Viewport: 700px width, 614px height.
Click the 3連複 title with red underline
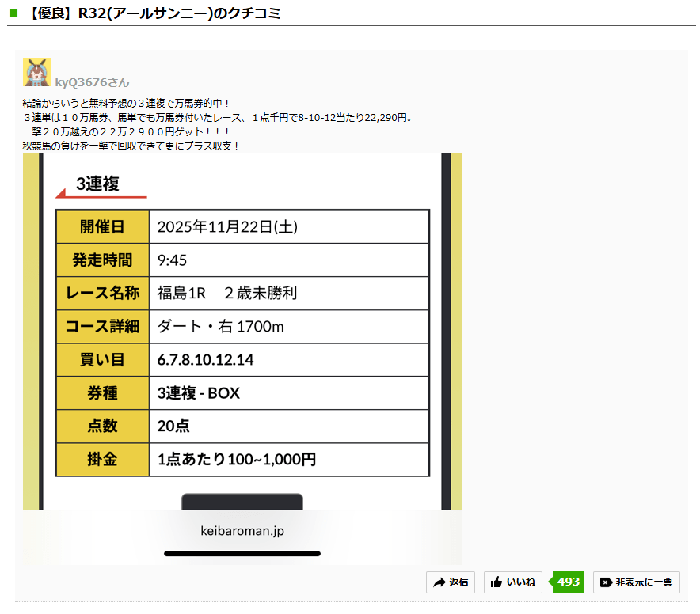pos(97,184)
